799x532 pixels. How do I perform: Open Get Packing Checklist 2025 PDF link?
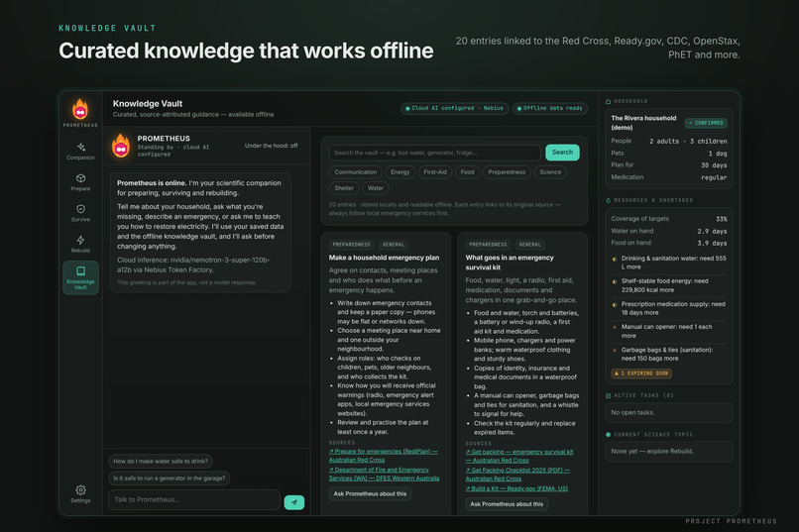pos(517,475)
